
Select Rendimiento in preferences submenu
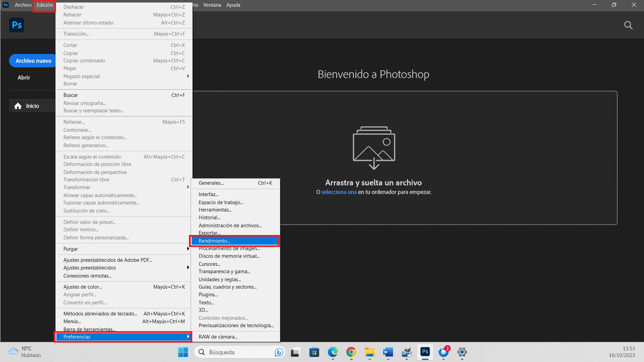point(235,241)
